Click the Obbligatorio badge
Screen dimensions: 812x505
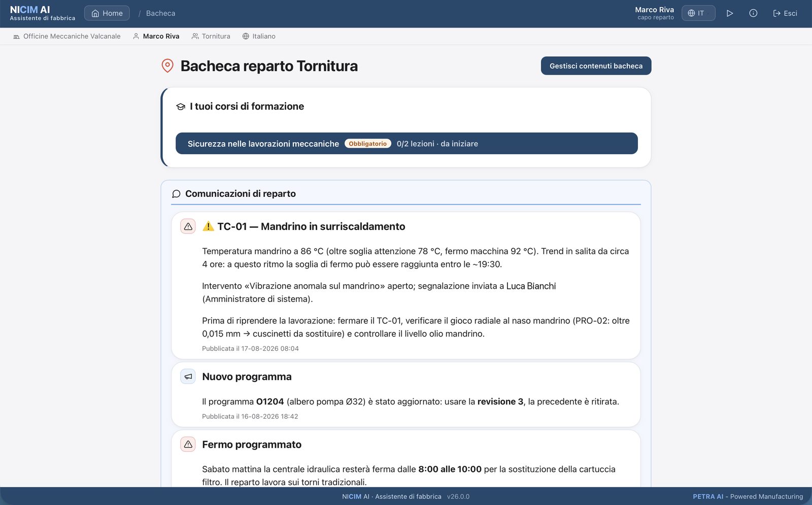(x=368, y=144)
